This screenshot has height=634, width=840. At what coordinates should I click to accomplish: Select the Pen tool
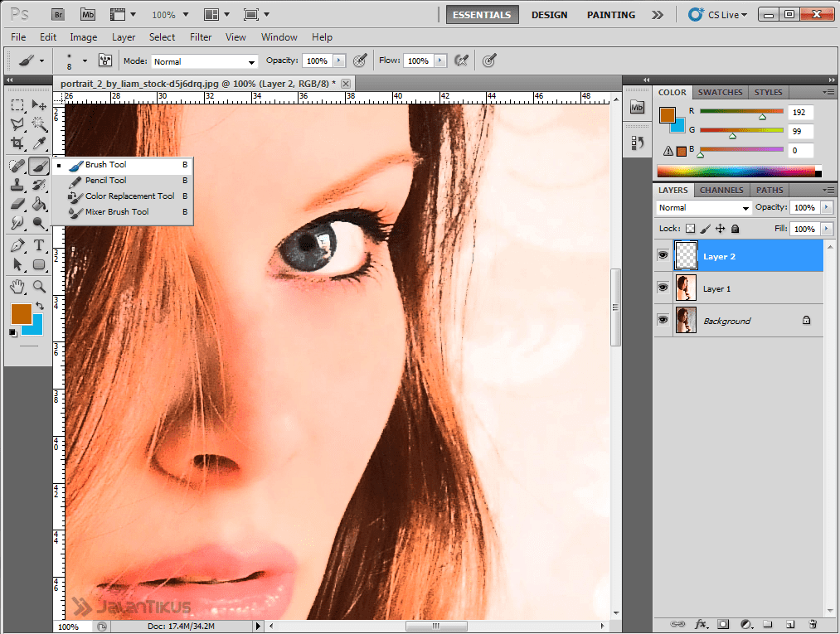tap(17, 245)
